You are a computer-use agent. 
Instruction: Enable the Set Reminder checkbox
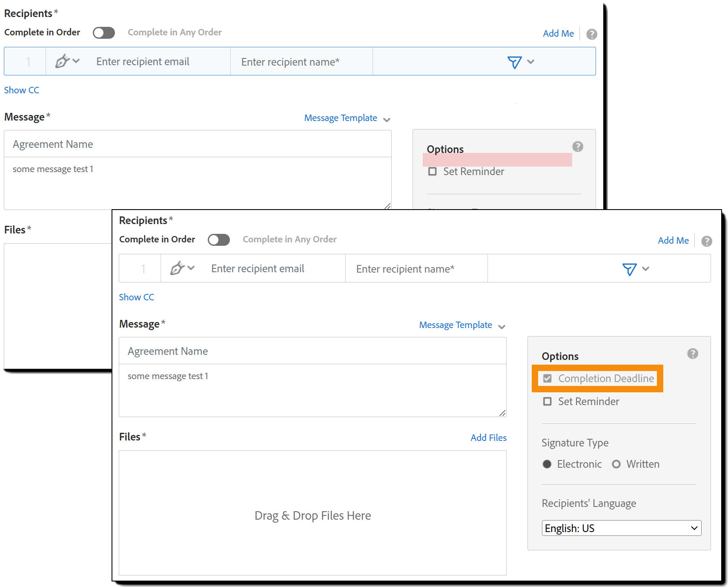click(x=547, y=401)
